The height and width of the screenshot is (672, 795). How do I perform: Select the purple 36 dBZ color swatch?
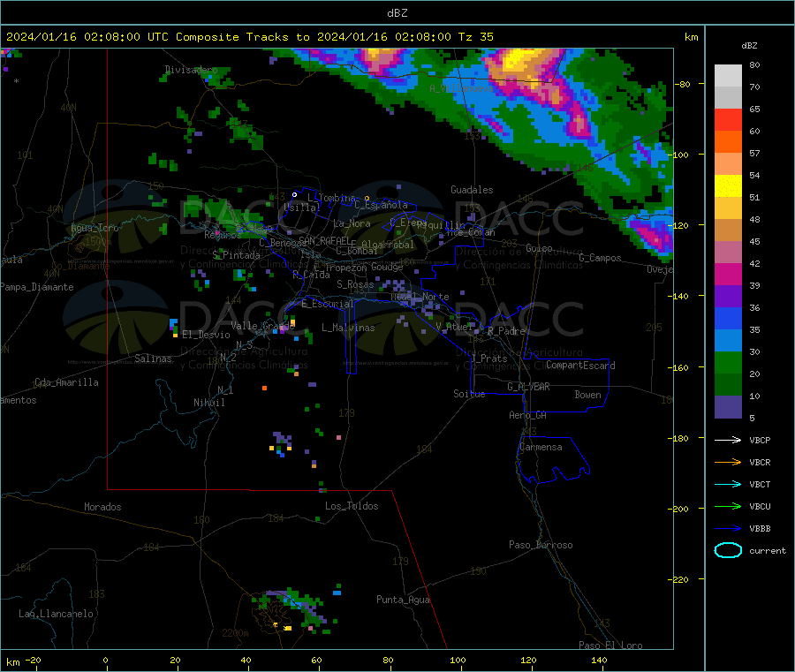coord(728,297)
